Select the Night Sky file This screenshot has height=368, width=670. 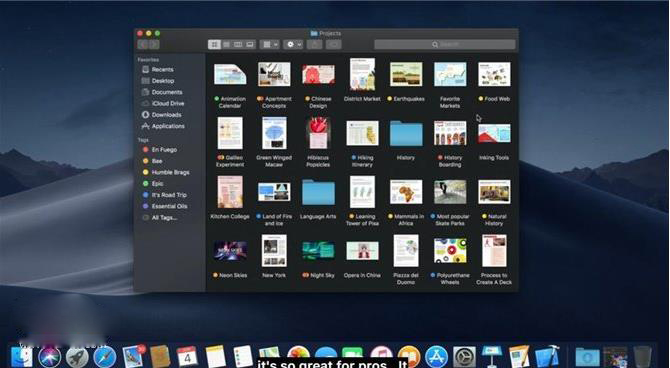point(318,251)
